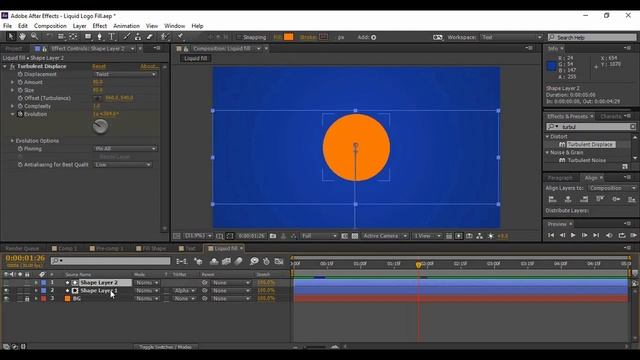Open the Composition menu
The width and height of the screenshot is (640, 360).
click(50, 26)
